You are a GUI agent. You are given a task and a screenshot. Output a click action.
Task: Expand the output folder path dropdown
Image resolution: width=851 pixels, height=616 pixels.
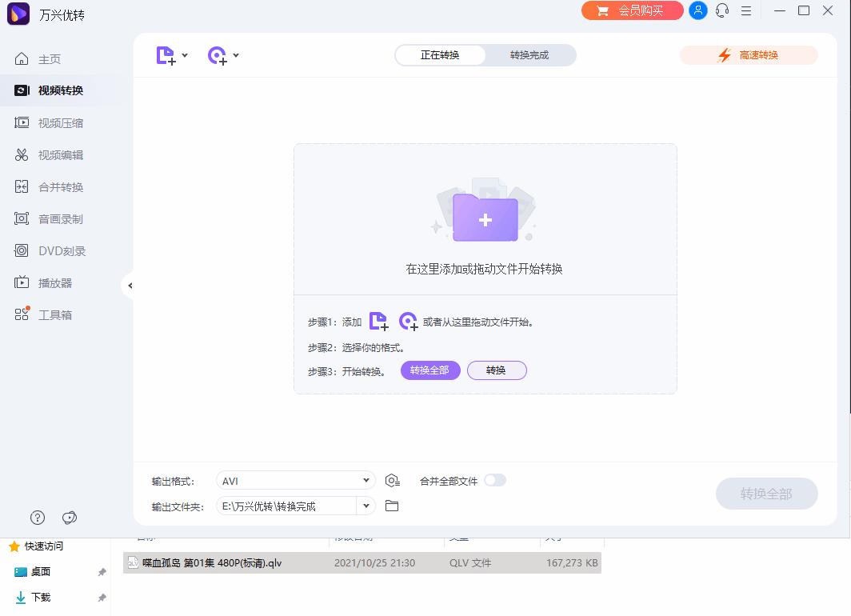366,506
